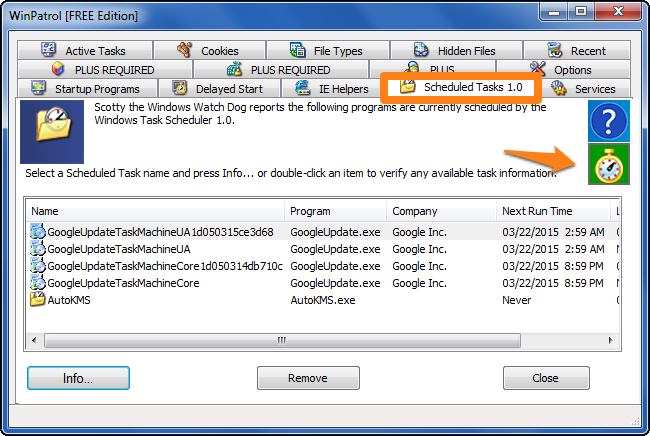Click the File Types tab icon
This screenshot has width=650, height=436.
(298, 50)
